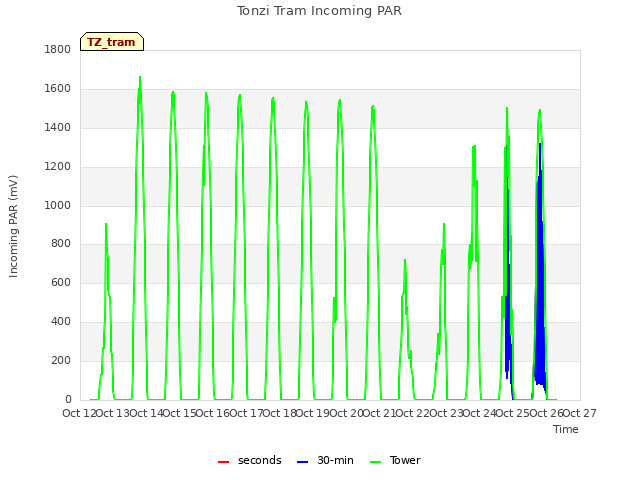Click the blue 30-min legend swatch
The height and width of the screenshot is (480, 640).
coord(302,462)
